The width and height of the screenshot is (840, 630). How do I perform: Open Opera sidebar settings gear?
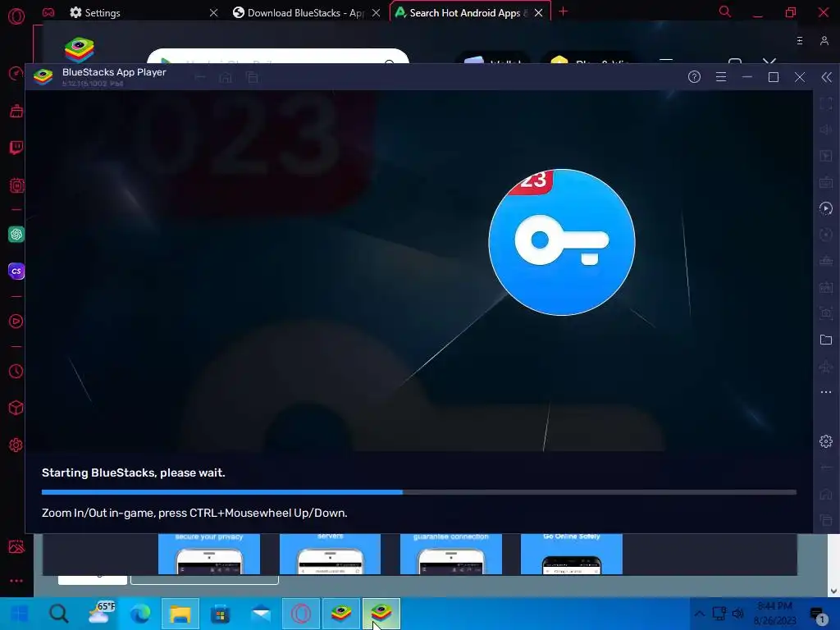coord(16,445)
